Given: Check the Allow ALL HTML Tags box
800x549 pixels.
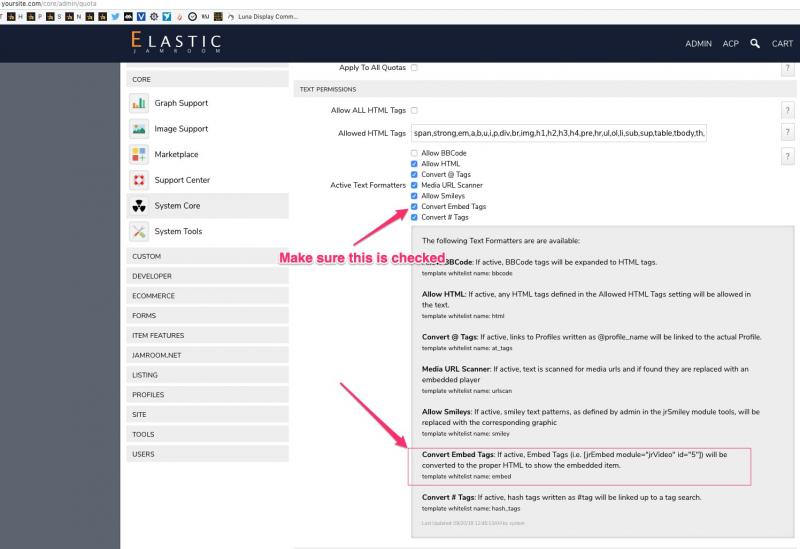Looking at the screenshot, I should point(415,109).
